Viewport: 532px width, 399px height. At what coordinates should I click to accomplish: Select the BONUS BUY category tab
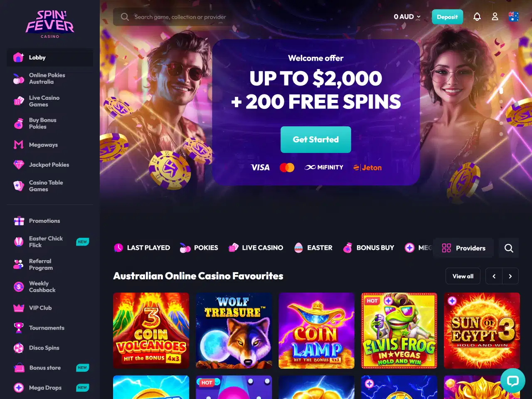(369, 248)
